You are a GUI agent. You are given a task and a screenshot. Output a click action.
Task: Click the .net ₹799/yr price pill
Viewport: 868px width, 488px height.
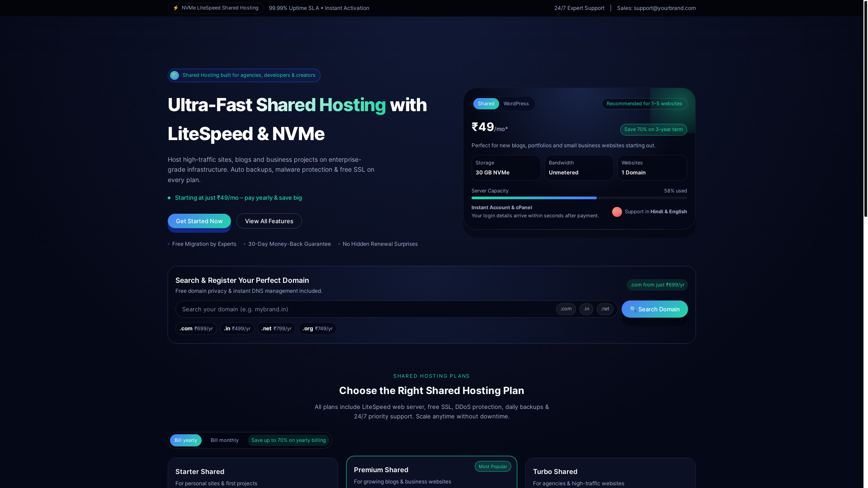[276, 328]
